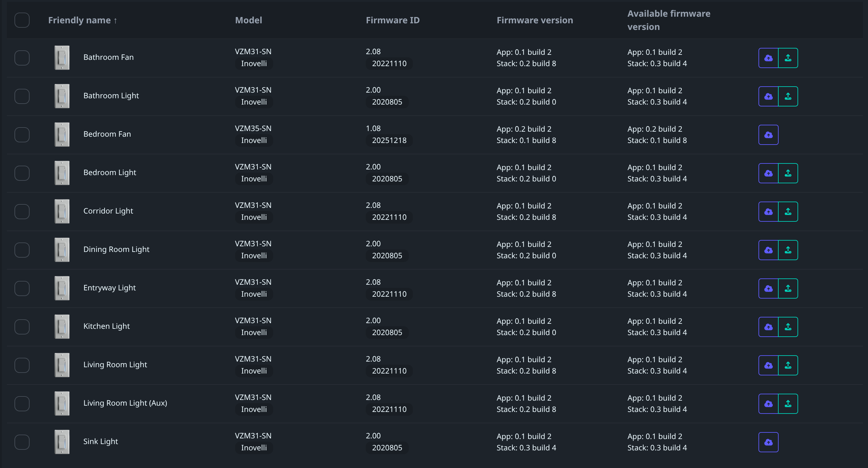Check for updates on Bathroom Fan
868x468 pixels.
tap(768, 58)
